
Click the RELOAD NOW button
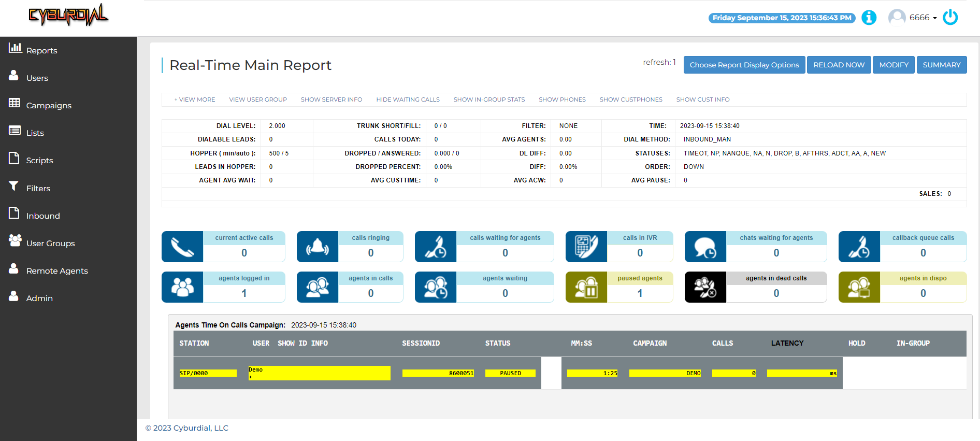(839, 65)
